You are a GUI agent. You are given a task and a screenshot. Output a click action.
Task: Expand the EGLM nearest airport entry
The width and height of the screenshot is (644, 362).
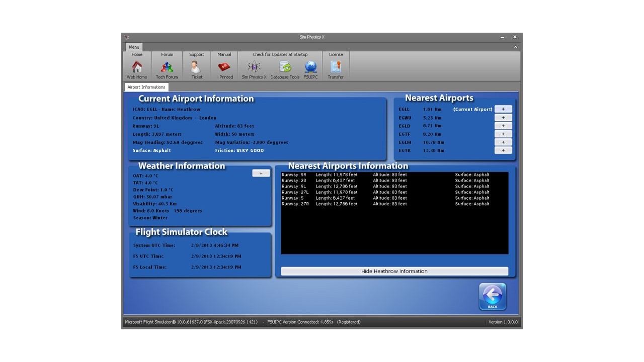coord(503,142)
